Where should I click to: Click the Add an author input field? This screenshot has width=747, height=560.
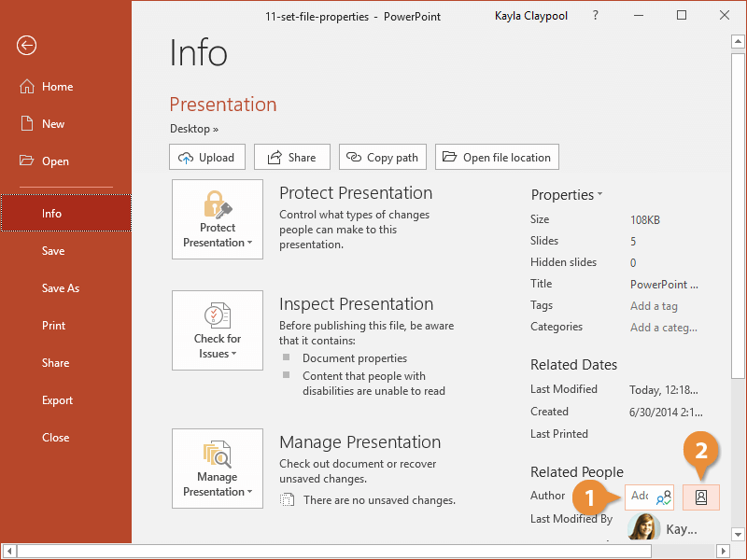pos(640,497)
